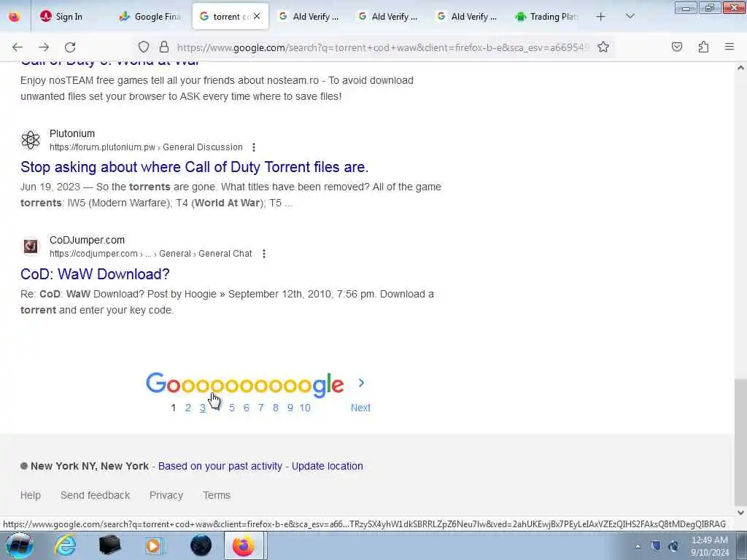The width and height of the screenshot is (747, 560).
Task: Click the scrollbar down arrow
Action: tap(740, 513)
